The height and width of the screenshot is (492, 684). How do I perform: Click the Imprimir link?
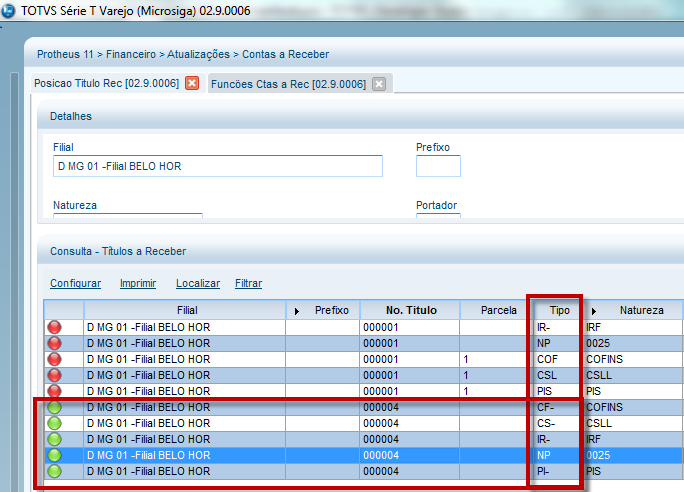[138, 283]
